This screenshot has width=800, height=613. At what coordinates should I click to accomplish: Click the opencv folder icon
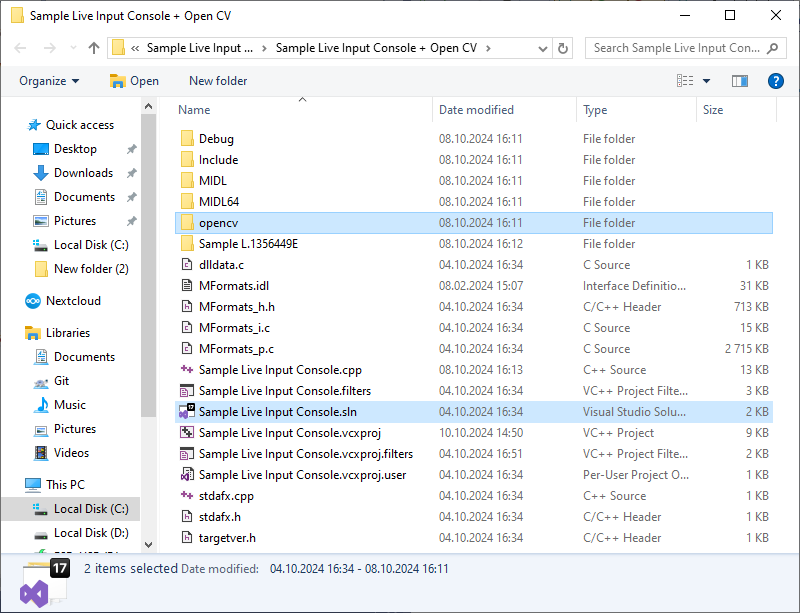(187, 223)
